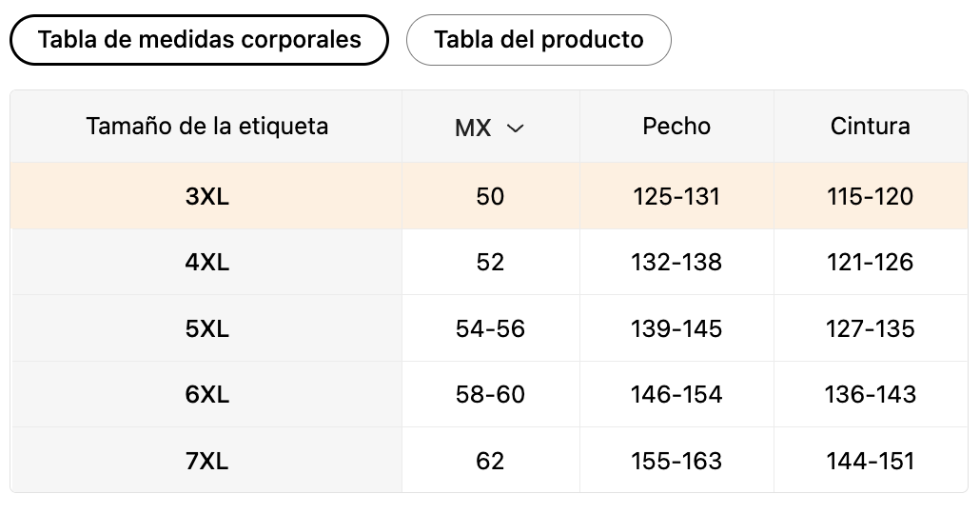The width and height of the screenshot is (980, 514).
Task: Click the MX value 58-60 cell
Action: click(x=490, y=395)
